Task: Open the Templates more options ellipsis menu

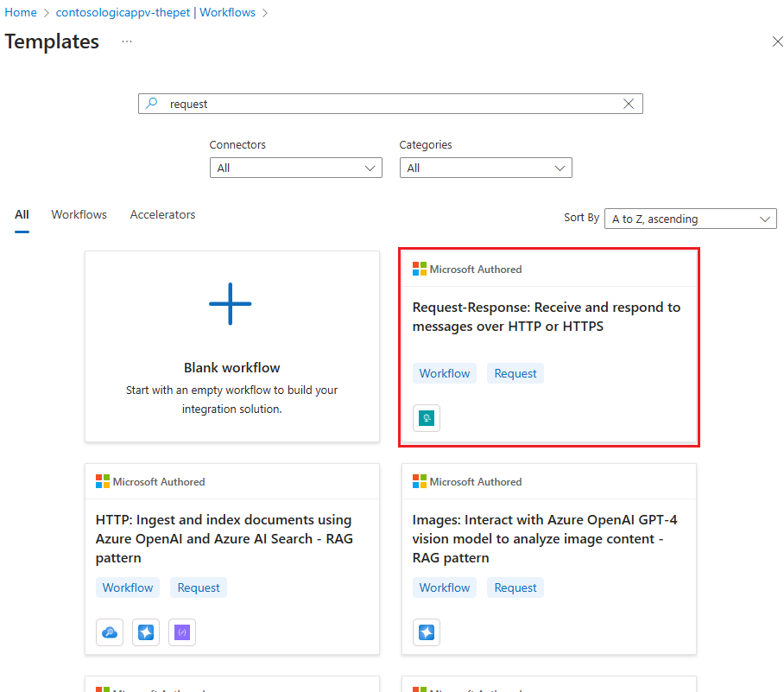Action: click(126, 41)
